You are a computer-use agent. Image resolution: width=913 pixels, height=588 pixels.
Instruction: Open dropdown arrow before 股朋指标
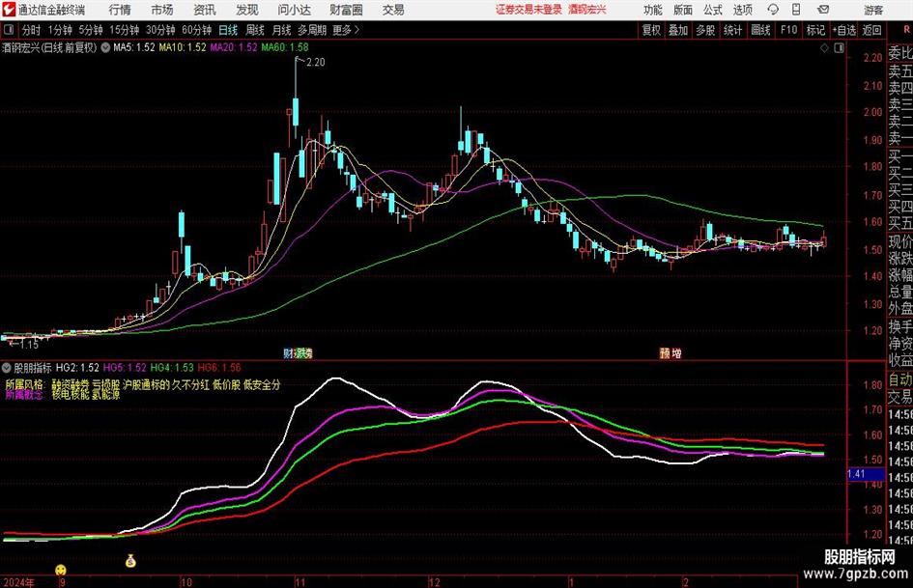7,367
